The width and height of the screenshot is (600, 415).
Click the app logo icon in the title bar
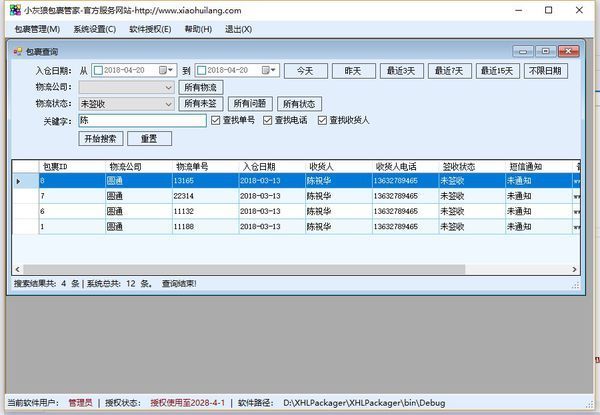click(x=15, y=10)
